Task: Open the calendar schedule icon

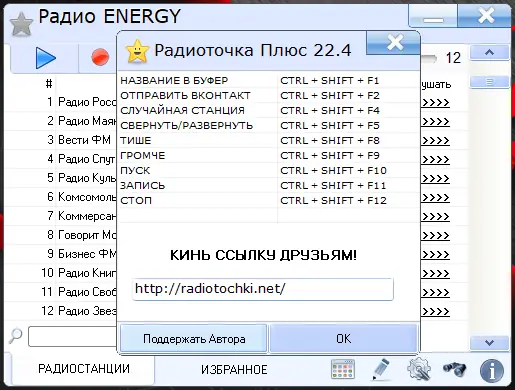Action: tap(343, 369)
